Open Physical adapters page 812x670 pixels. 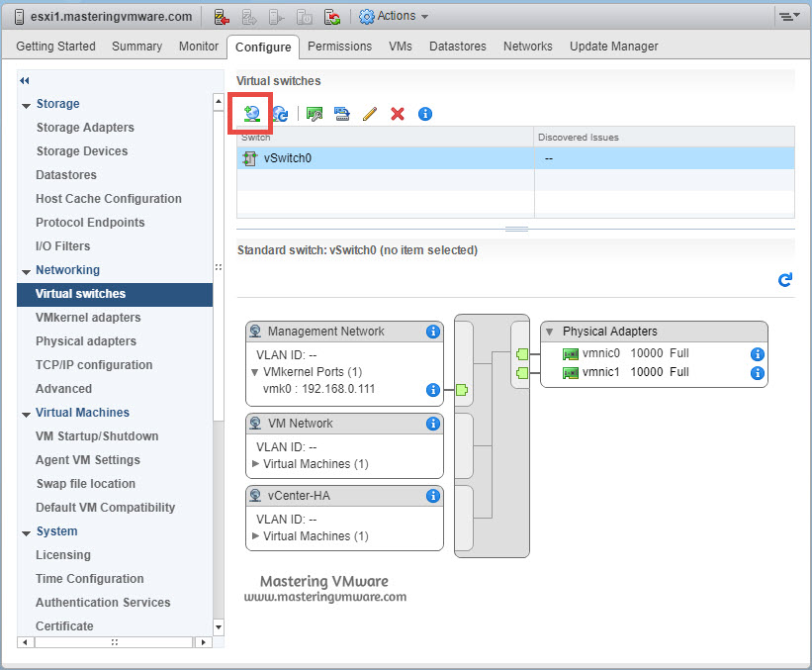(x=86, y=341)
